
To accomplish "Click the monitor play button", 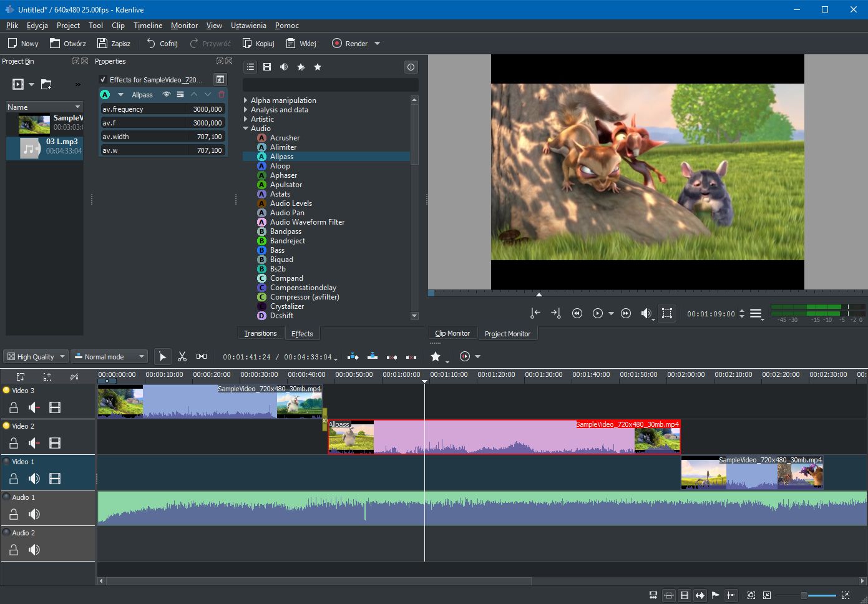I will [597, 313].
